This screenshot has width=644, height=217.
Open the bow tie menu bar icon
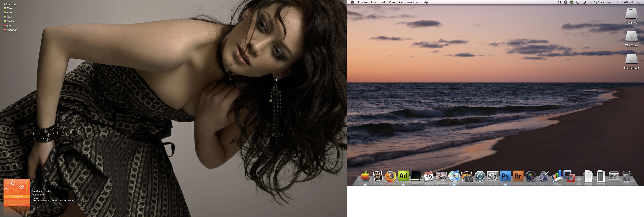pos(559,2)
